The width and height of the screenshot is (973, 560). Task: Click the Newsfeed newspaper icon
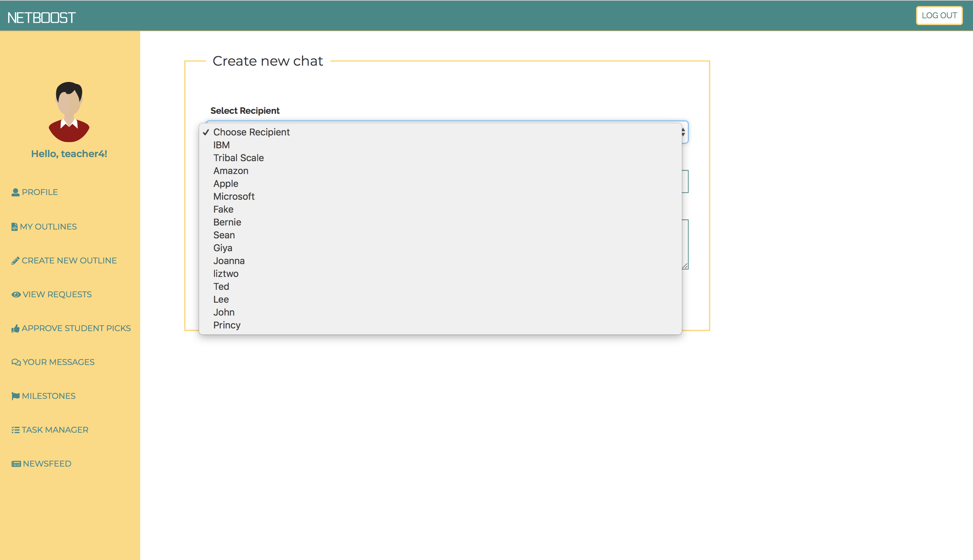coord(16,464)
